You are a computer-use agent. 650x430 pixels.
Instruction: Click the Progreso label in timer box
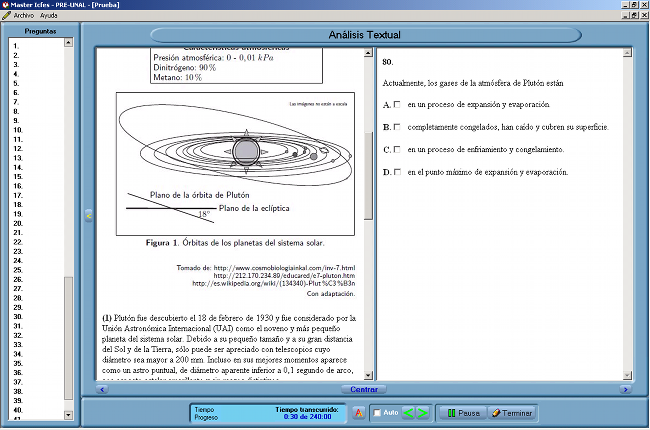click(x=206, y=417)
